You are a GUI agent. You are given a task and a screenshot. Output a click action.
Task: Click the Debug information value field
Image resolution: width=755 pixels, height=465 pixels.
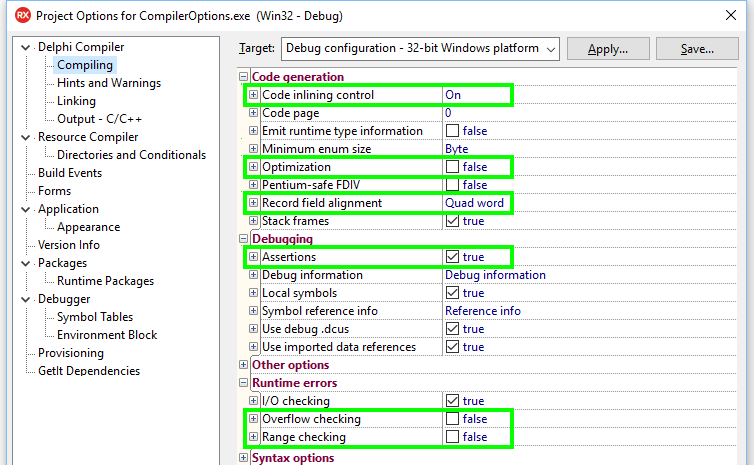pyautogui.click(x=495, y=275)
